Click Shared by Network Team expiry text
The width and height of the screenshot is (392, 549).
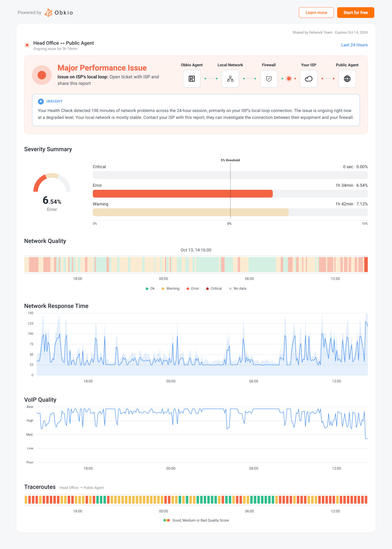click(330, 33)
